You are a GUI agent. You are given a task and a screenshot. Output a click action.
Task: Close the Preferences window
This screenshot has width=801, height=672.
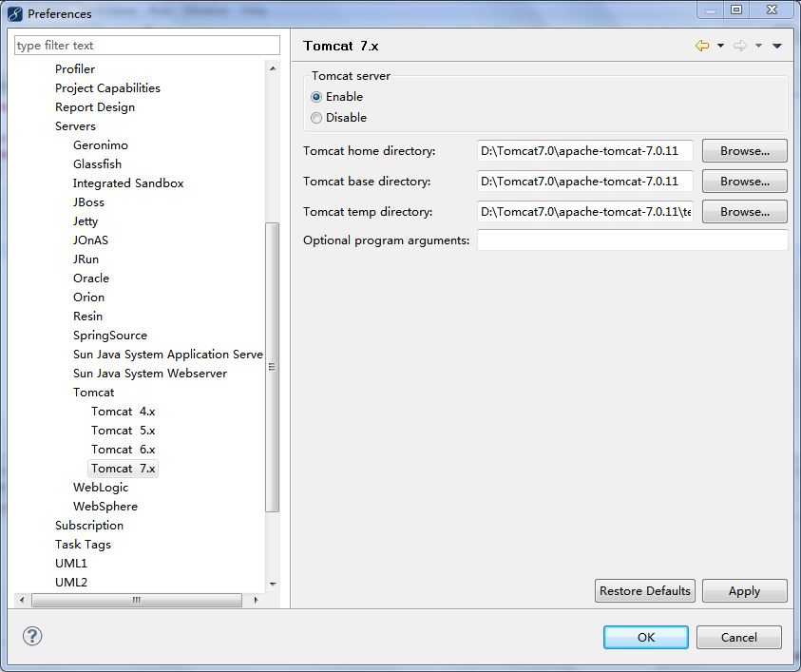coord(772,10)
